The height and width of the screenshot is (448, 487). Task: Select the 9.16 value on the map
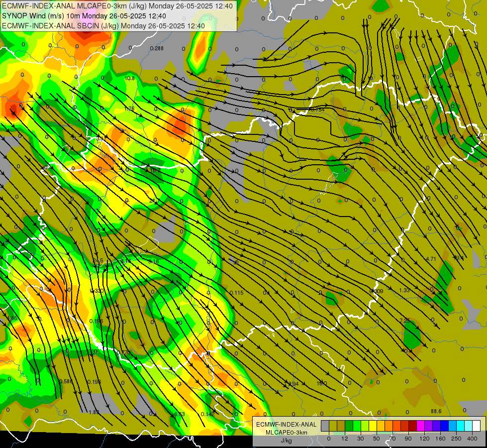pos(154,261)
